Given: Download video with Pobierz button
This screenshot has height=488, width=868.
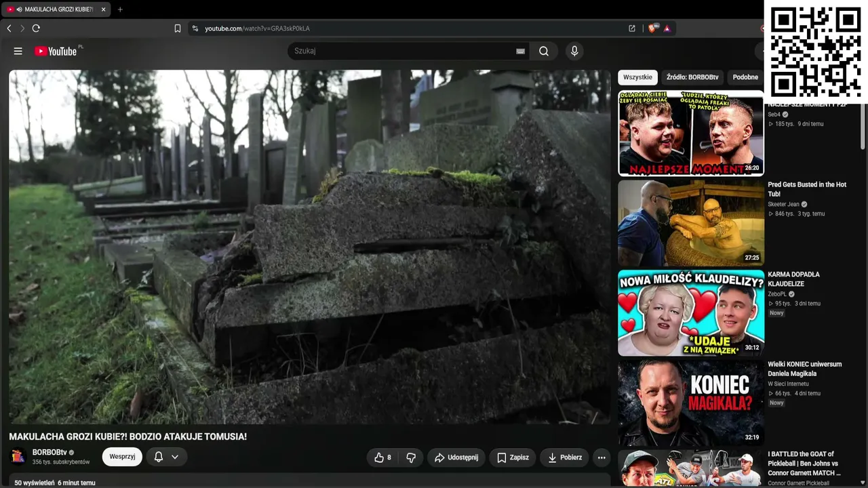Looking at the screenshot, I should (x=564, y=457).
